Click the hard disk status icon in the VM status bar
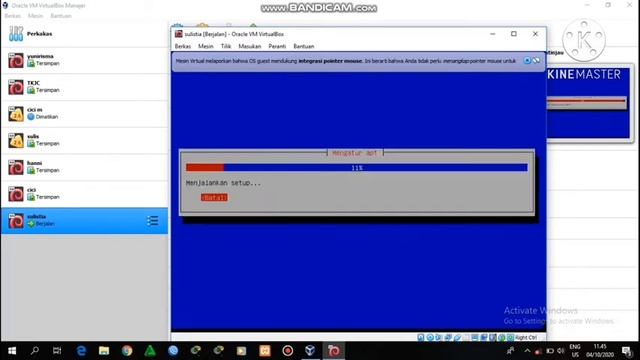This screenshot has width=640, height=360. 421,338
